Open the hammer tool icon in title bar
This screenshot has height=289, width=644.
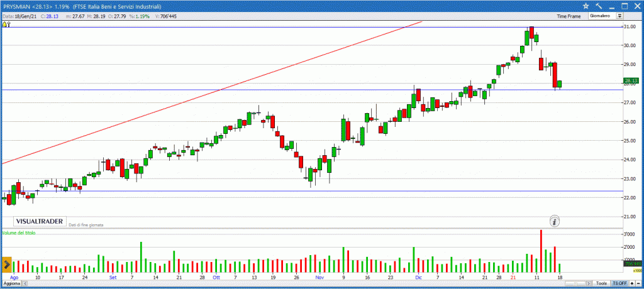599,6
